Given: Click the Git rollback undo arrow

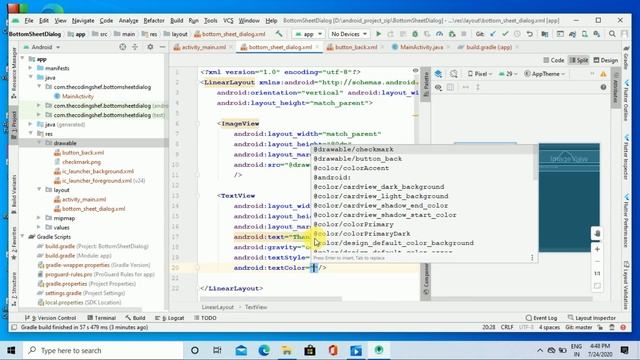Looking at the screenshot, I should point(530,34).
